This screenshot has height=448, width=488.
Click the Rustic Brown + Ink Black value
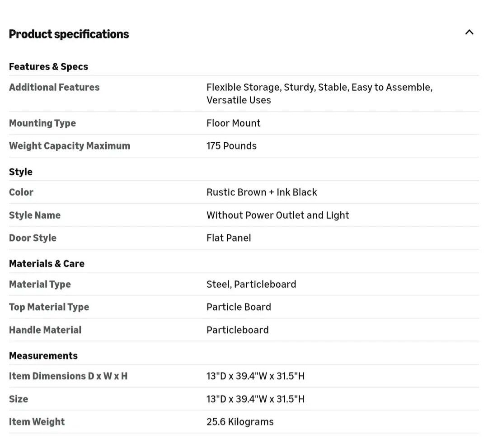[262, 192]
